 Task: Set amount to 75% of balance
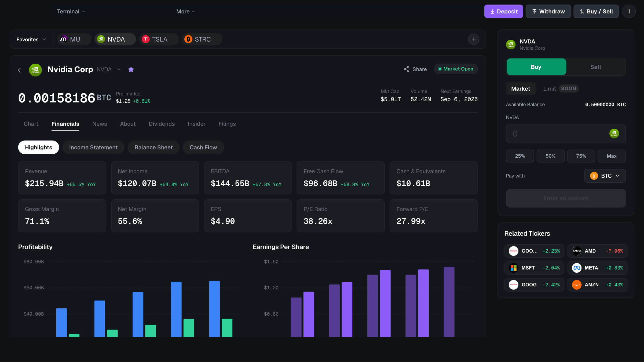[581, 156]
